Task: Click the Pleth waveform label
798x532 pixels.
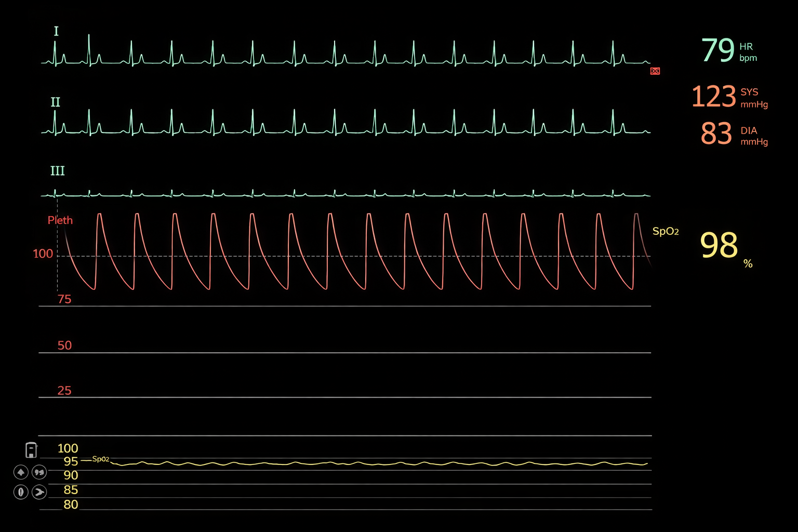Action: click(x=60, y=220)
